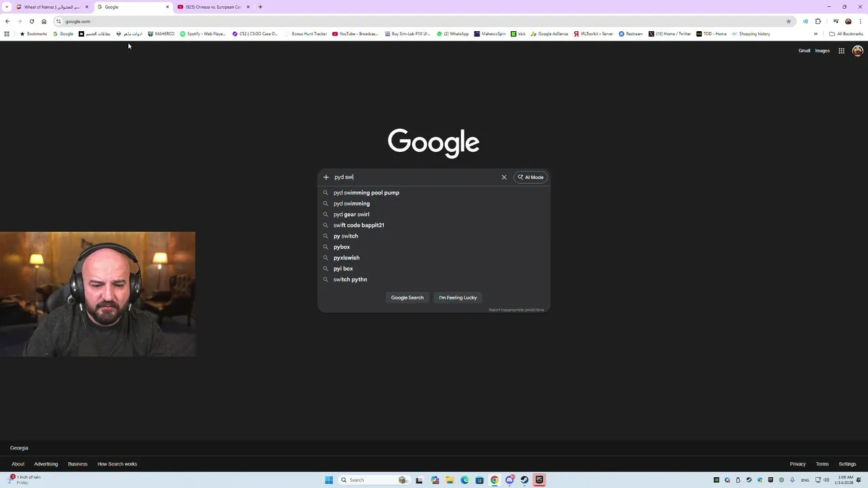Open the Home / Twitter bookmark
The height and width of the screenshot is (488, 868).
point(670,34)
